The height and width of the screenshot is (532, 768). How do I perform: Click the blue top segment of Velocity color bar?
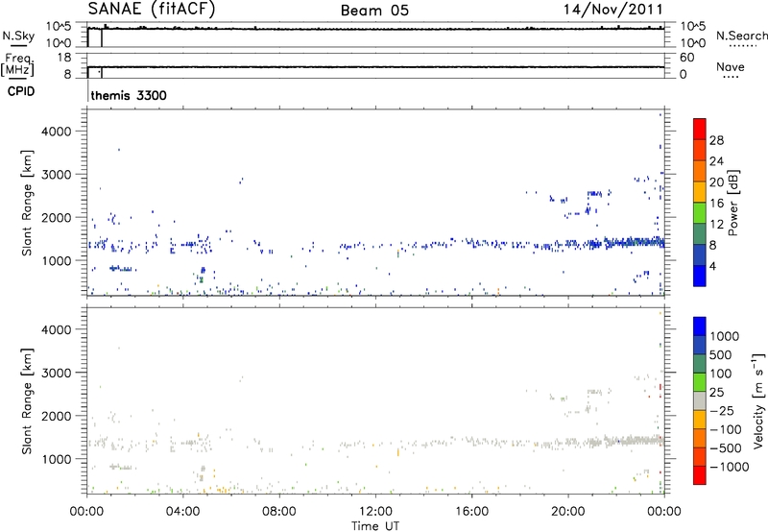[x=700, y=326]
